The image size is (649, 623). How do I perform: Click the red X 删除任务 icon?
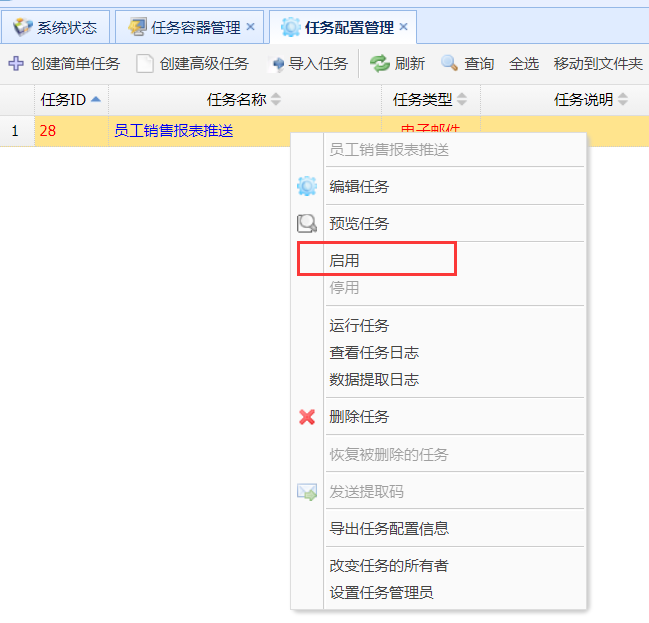307,417
